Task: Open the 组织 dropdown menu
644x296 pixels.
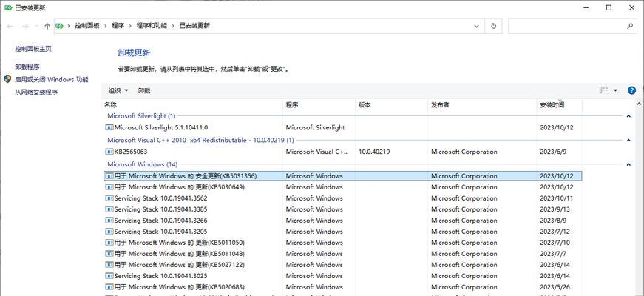Action: click(x=118, y=90)
